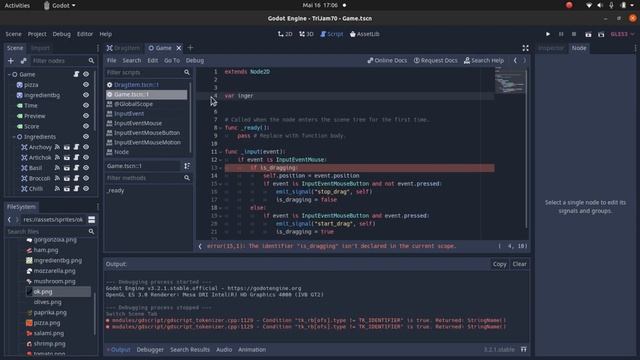Viewport: 640px width, 360px height.
Task: Open the signal icon on Anchovy node
Action: [57, 147]
